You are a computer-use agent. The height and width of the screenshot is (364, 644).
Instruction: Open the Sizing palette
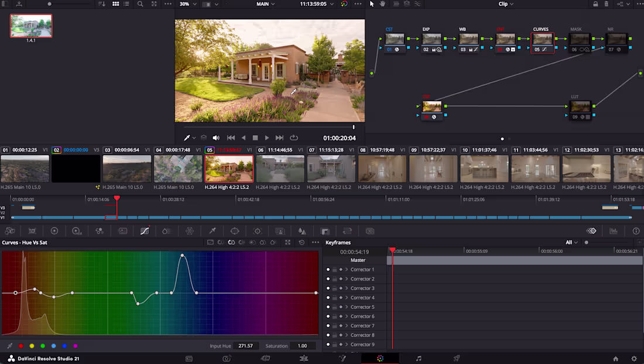click(x=347, y=231)
